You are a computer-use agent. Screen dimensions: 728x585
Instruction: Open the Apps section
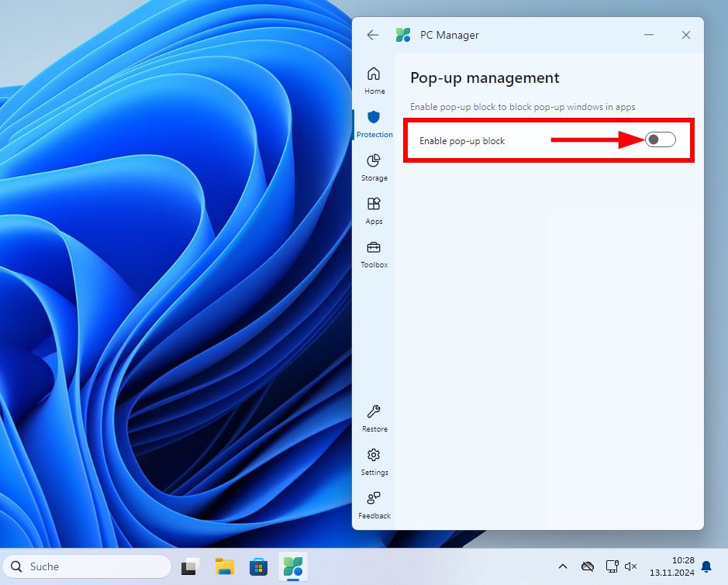[x=374, y=208]
